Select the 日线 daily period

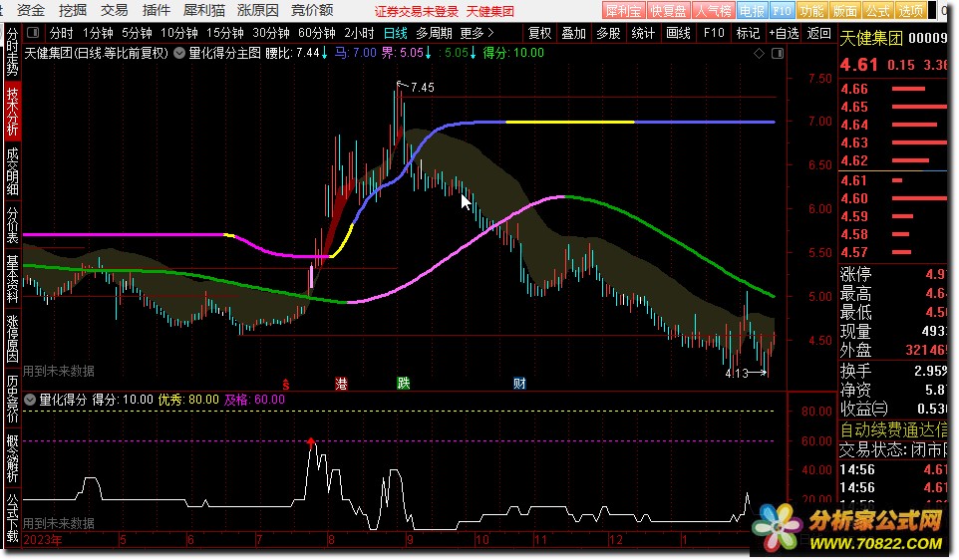[395, 33]
